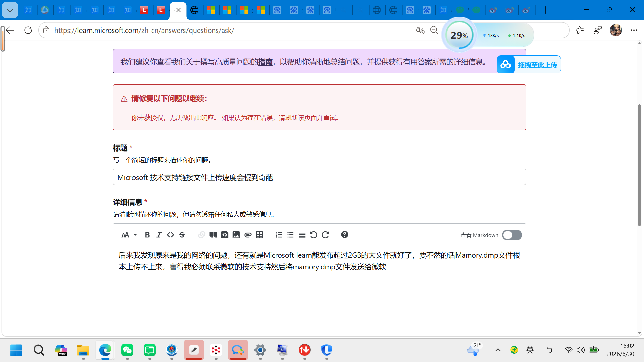Click the 拖拽至此上传 upload button
644x362 pixels.
tap(529, 65)
